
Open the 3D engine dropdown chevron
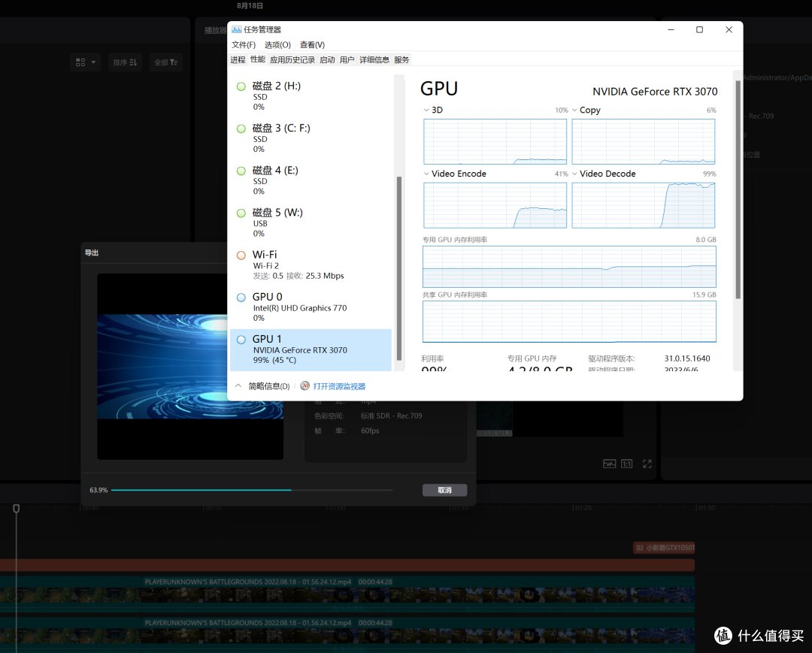pos(426,110)
